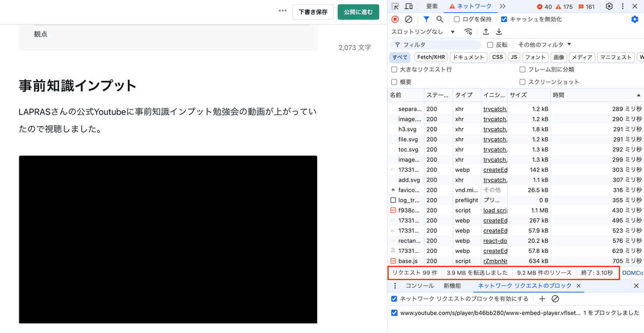Show the 161 issues counter
This screenshot has width=644, height=333.
[586, 6]
